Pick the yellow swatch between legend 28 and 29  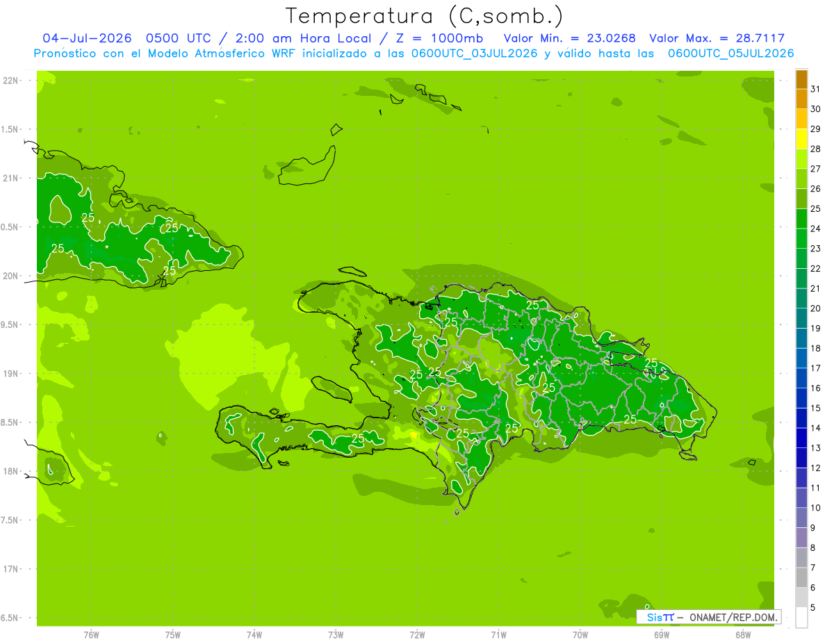[801, 139]
